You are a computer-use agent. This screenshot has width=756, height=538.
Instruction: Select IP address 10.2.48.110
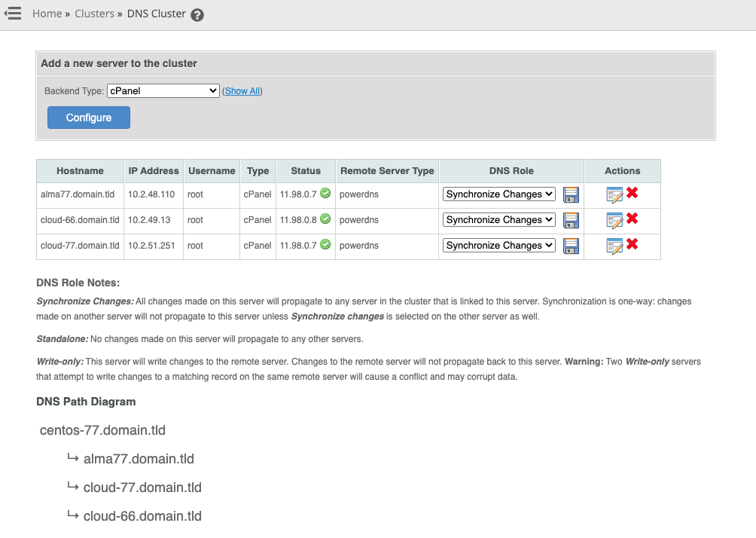click(151, 194)
